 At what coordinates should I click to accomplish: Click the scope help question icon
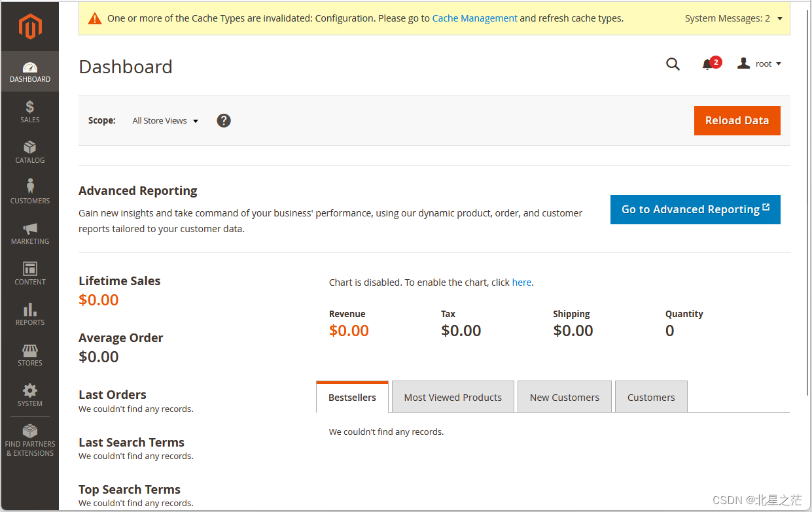pyautogui.click(x=224, y=120)
